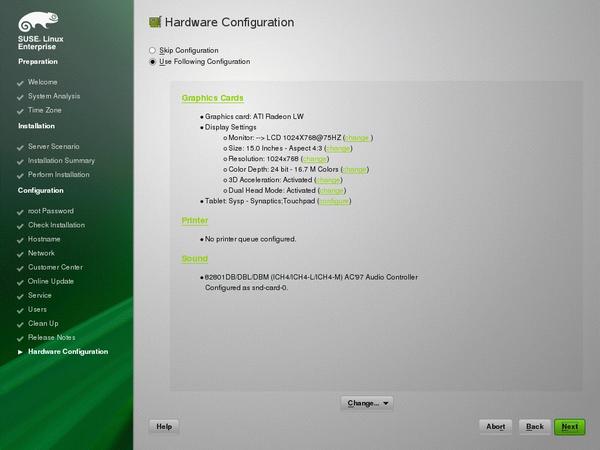The image size is (600, 450).
Task: Open the Printer section link
Action: point(195,220)
